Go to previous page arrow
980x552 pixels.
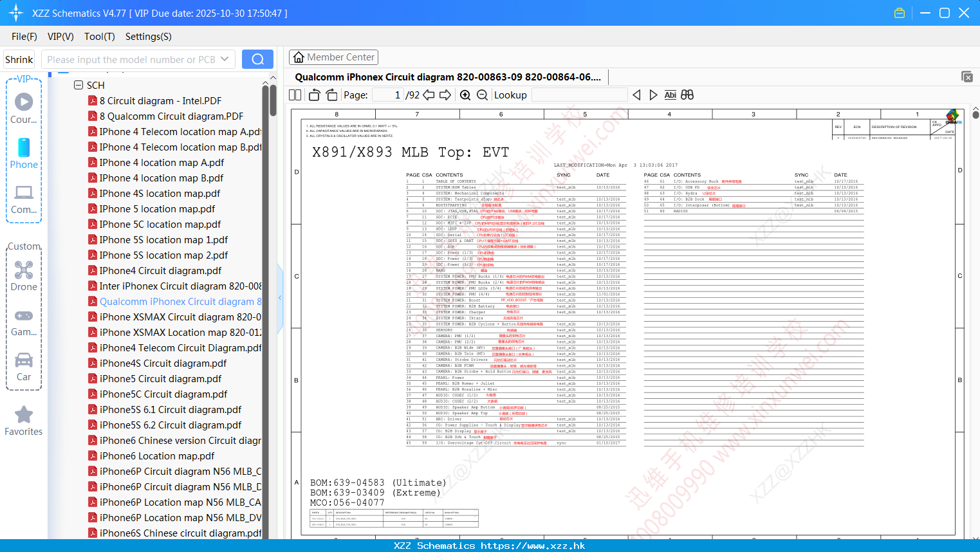coord(429,95)
